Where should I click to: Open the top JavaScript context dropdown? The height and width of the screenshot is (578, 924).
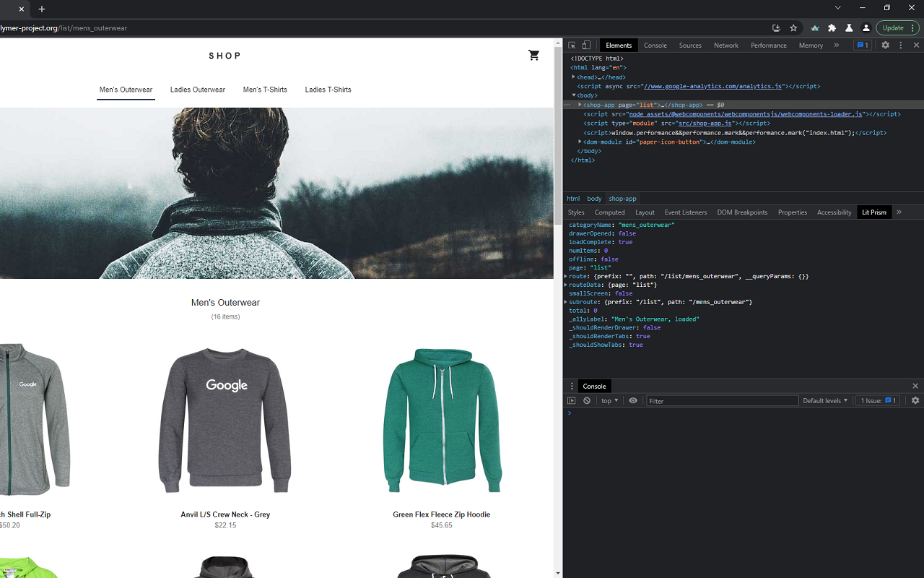point(610,400)
